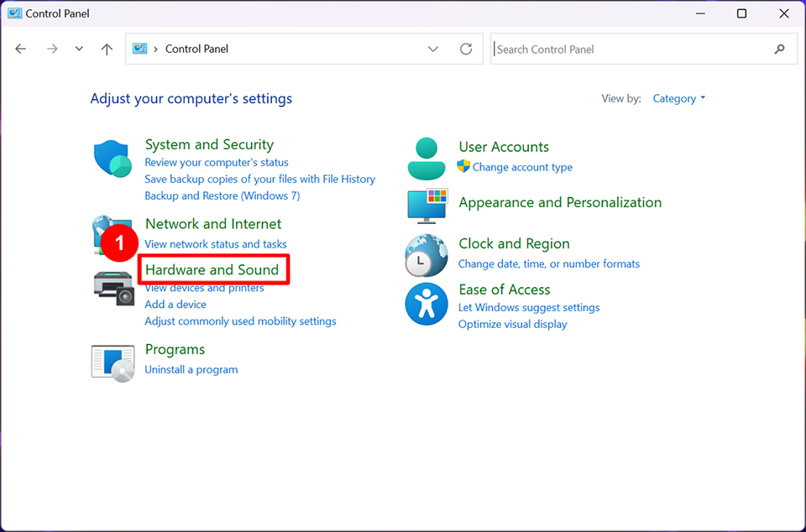Click Uninstall a program

(191, 370)
